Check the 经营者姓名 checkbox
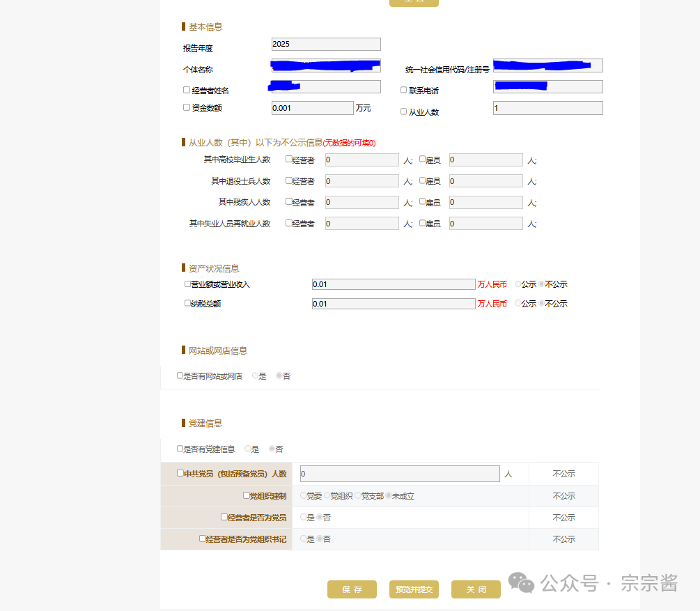 pyautogui.click(x=187, y=90)
